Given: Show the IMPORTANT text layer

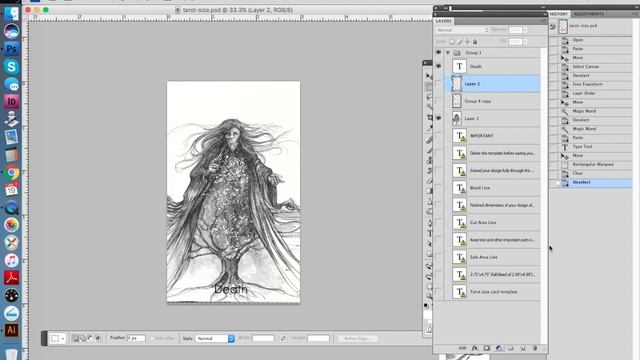Looking at the screenshot, I should 438,136.
